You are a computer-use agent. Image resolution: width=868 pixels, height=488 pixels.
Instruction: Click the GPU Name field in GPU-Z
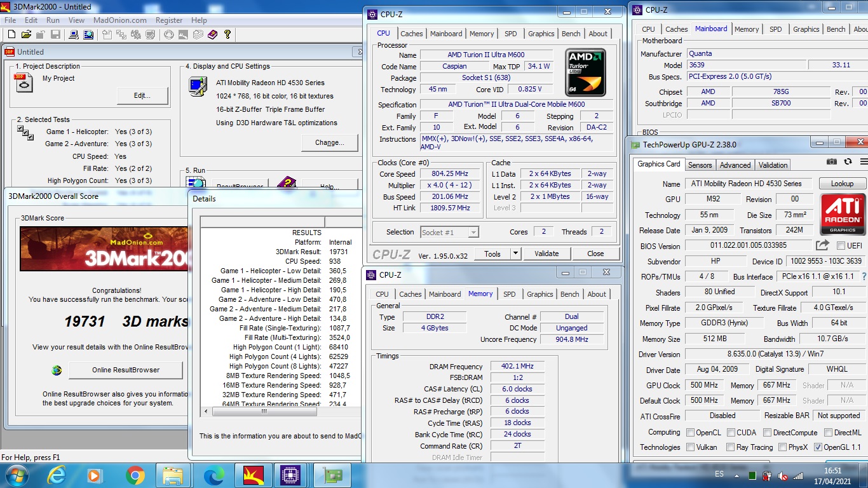[749, 184]
